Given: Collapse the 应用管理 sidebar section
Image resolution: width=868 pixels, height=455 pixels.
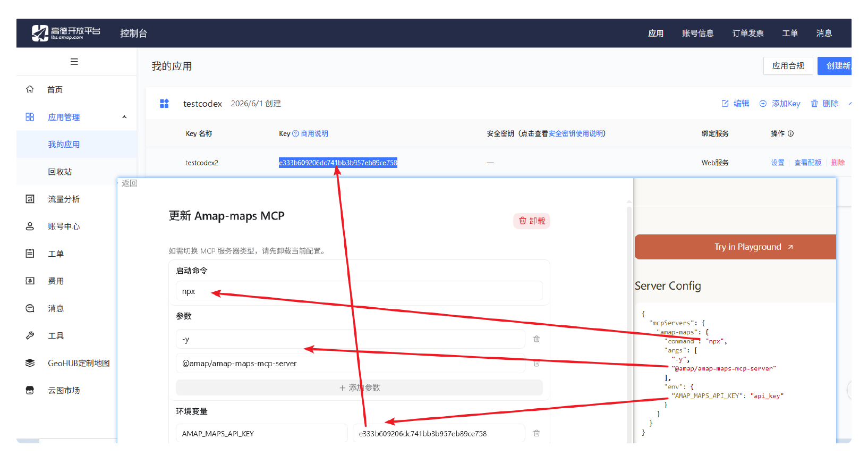Looking at the screenshot, I should click(124, 117).
